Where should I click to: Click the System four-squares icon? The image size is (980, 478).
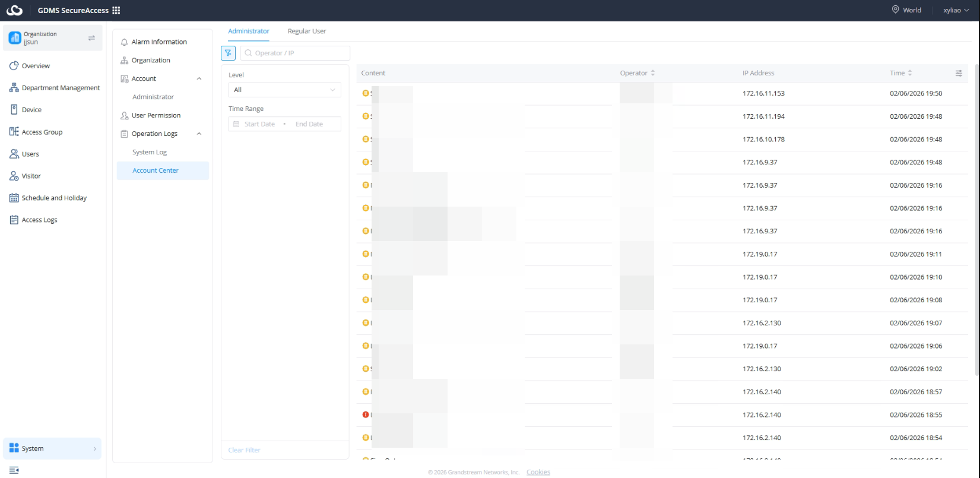(x=14, y=448)
